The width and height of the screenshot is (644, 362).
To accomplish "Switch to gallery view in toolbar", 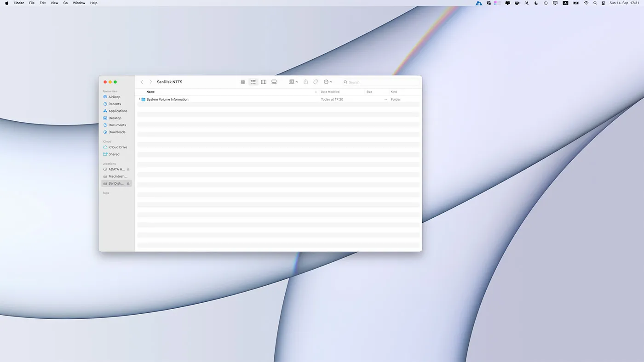I will (274, 82).
